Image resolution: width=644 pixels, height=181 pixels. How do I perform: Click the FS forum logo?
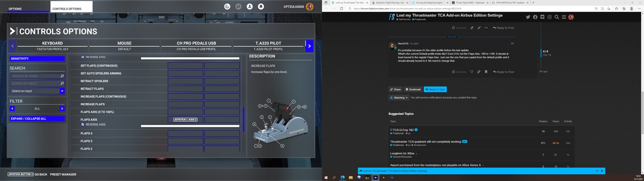(392, 17)
